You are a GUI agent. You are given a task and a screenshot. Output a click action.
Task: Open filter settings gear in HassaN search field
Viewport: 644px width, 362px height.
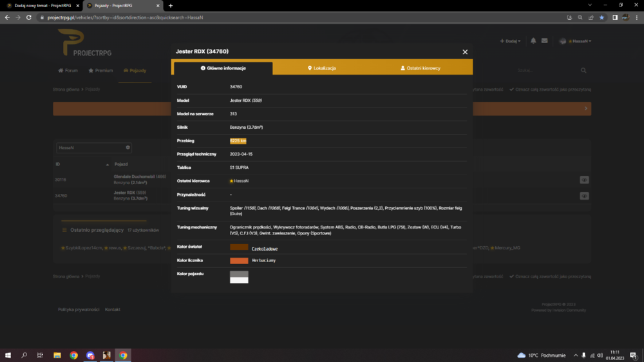pyautogui.click(x=128, y=148)
